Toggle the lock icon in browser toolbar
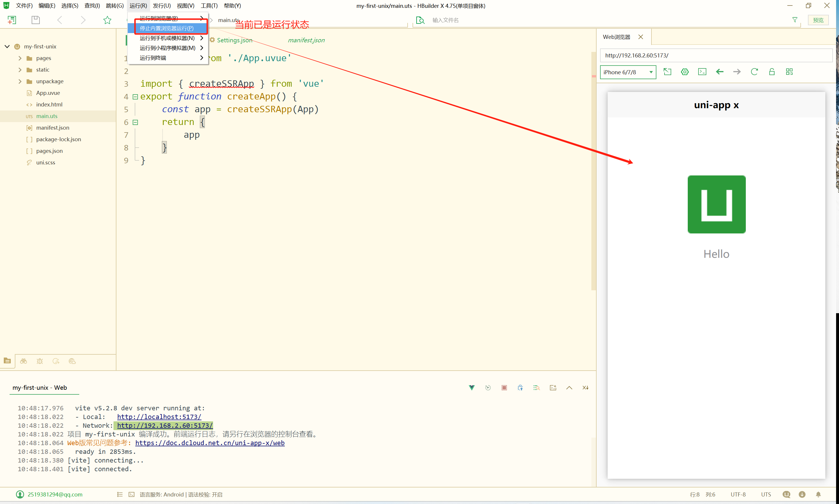This screenshot has width=839, height=504. click(772, 72)
